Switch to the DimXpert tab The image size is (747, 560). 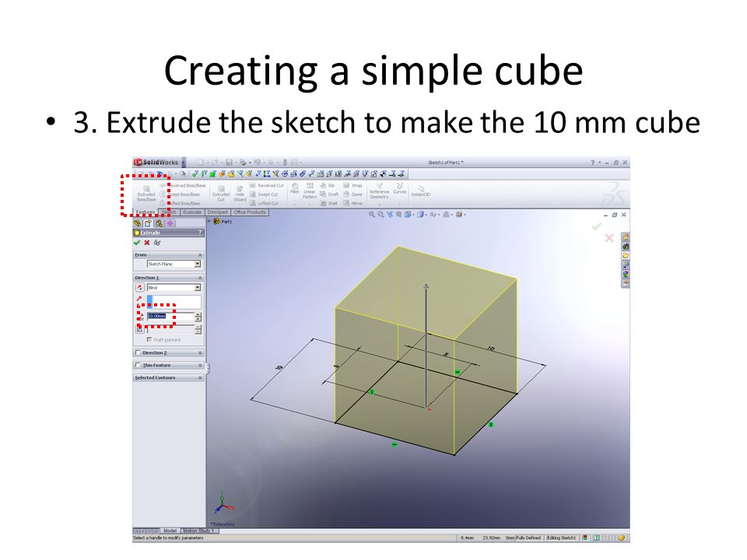point(218,212)
